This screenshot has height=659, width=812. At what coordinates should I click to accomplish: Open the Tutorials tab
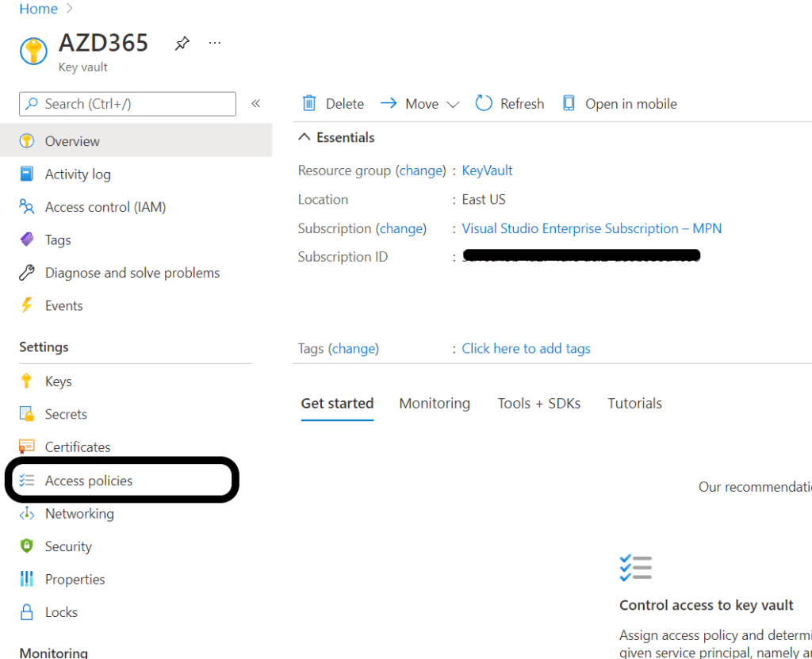(634, 404)
